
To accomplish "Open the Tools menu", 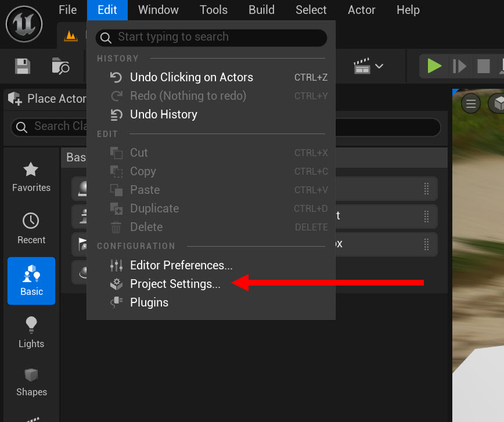I will point(214,10).
